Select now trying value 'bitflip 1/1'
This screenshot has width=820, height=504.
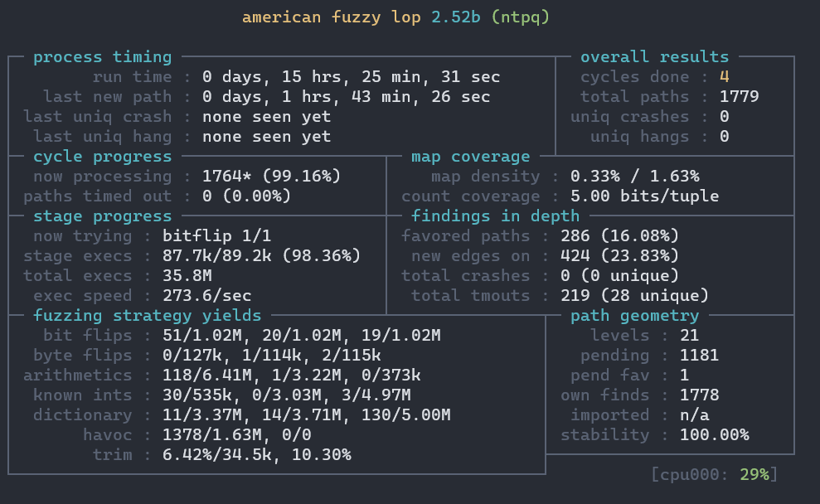(217, 235)
